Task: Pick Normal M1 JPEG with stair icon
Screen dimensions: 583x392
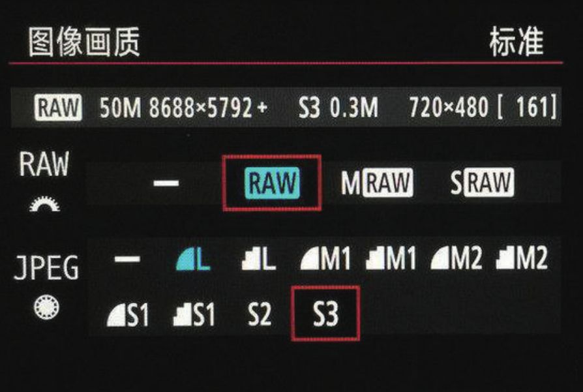Action: tap(391, 258)
